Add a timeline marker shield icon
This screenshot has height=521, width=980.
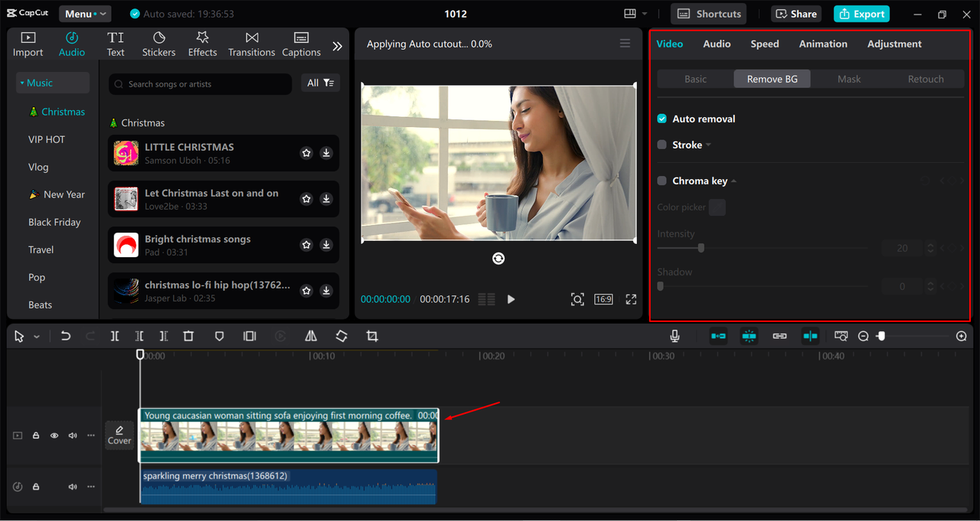tap(219, 336)
